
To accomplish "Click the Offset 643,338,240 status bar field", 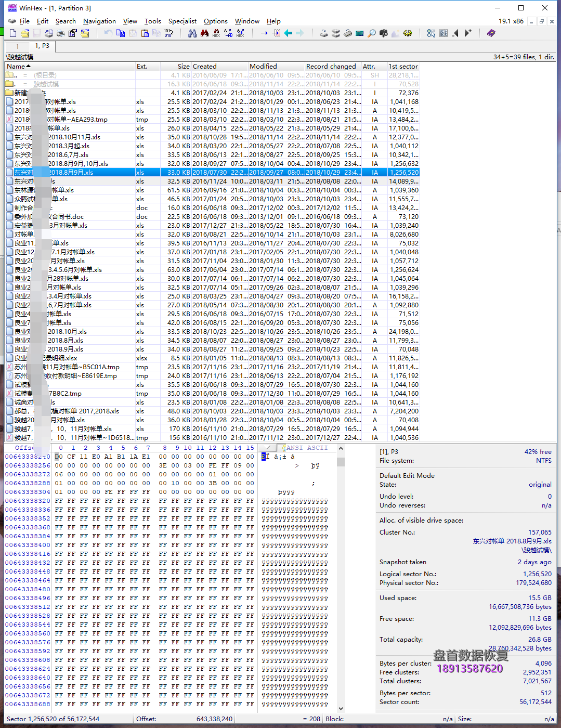I will point(185,719).
